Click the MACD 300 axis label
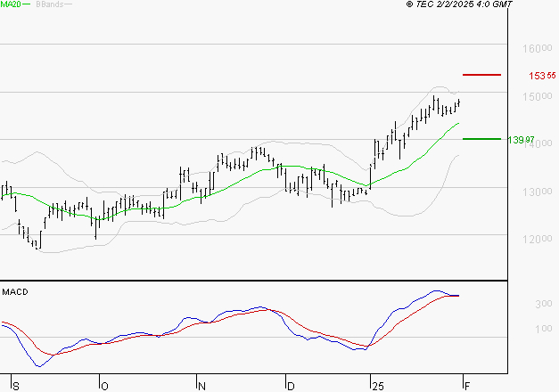The width and height of the screenshot is (559, 392). pyautogui.click(x=543, y=304)
